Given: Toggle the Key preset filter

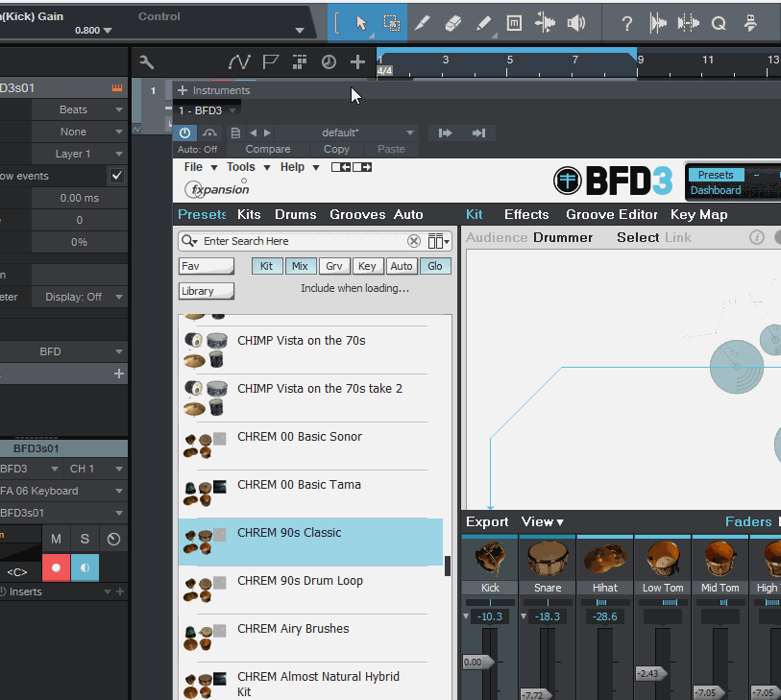Looking at the screenshot, I should [x=368, y=266].
